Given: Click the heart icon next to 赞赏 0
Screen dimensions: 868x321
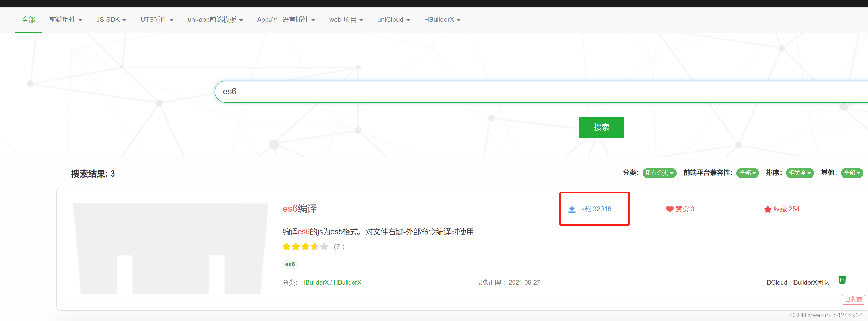Looking at the screenshot, I should pyautogui.click(x=670, y=209).
